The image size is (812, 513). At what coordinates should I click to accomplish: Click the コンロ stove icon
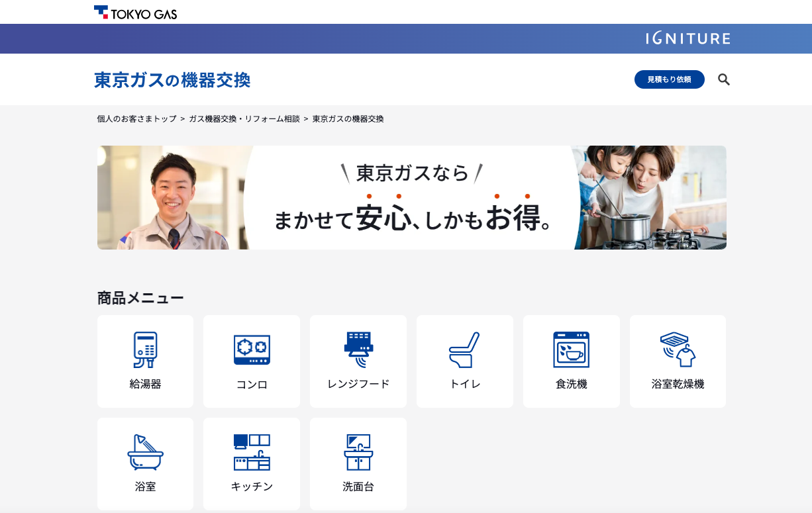[252, 350]
